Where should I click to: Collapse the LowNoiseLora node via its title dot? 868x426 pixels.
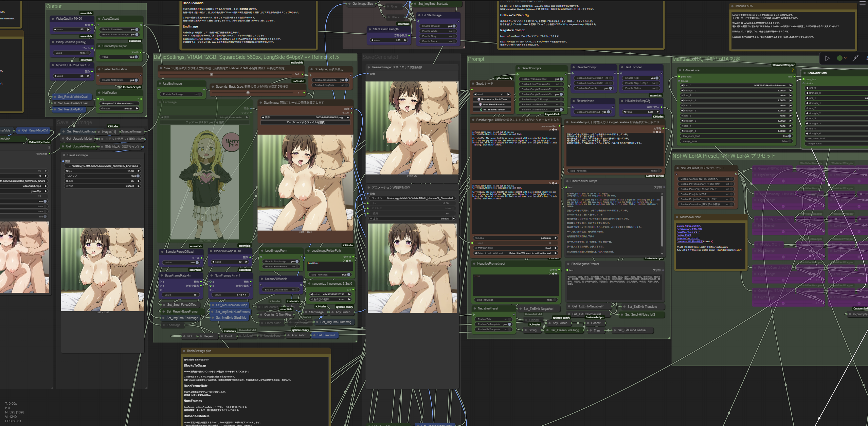804,73
